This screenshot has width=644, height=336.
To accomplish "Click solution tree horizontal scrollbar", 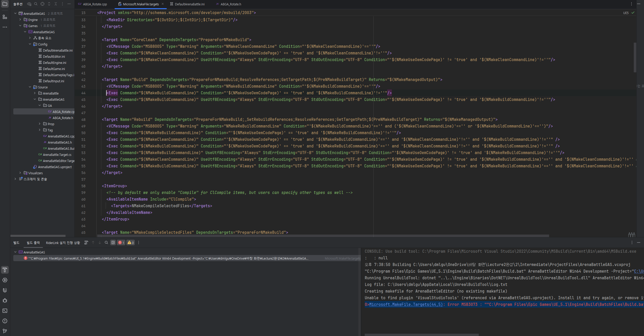I will pyautogui.click(x=38, y=236).
